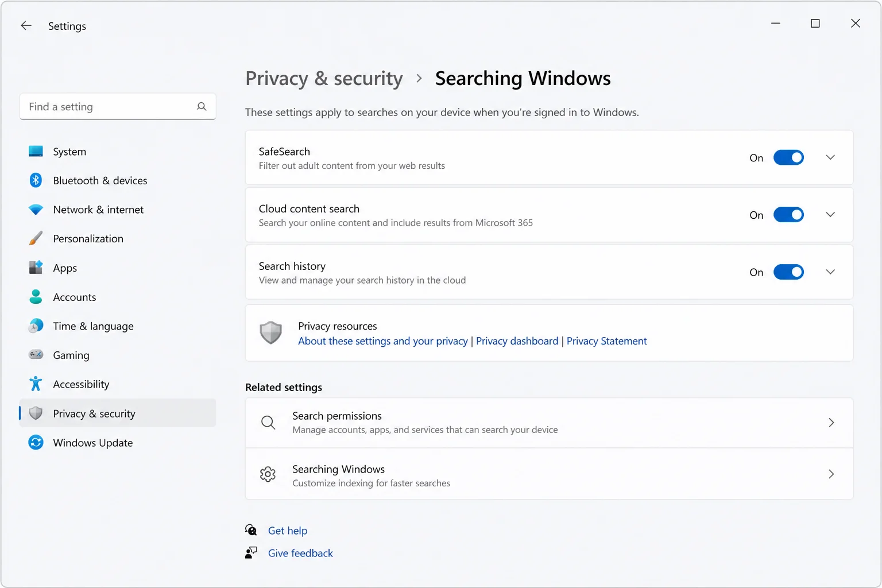The width and height of the screenshot is (882, 588).
Task: Click the Search permissions label
Action: point(337,416)
